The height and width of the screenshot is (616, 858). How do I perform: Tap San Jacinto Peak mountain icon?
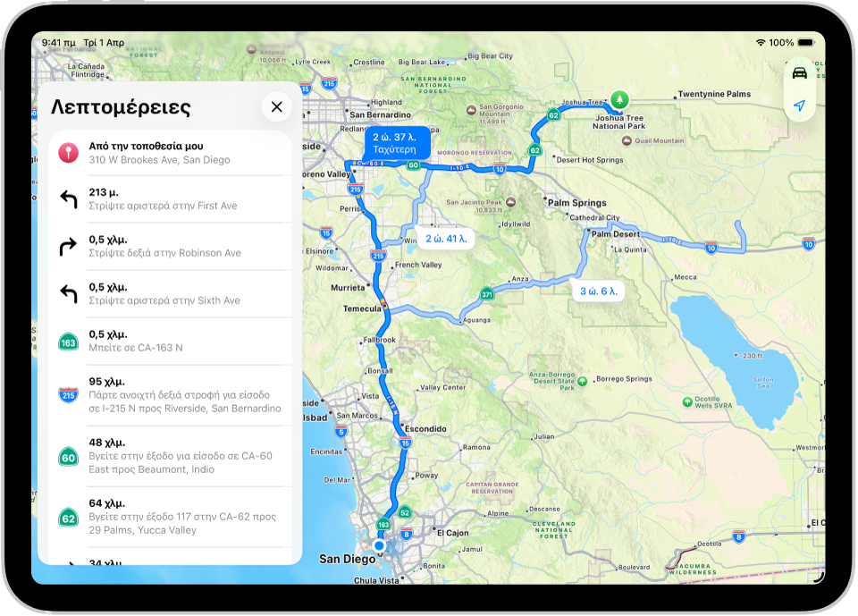[x=510, y=202]
